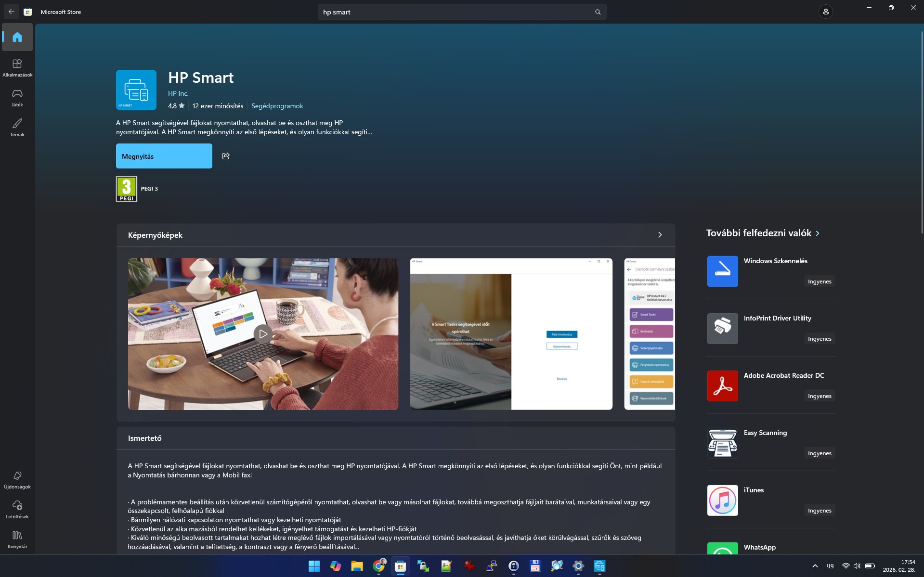Viewport: 924px width, 577px height.
Task: Open Újdonságok in the sidebar
Action: [17, 479]
